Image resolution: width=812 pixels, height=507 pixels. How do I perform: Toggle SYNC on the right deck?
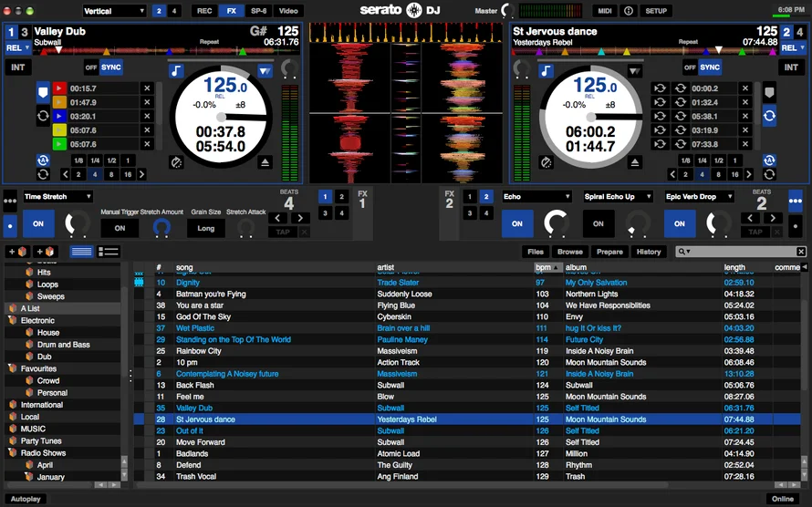[x=710, y=67]
